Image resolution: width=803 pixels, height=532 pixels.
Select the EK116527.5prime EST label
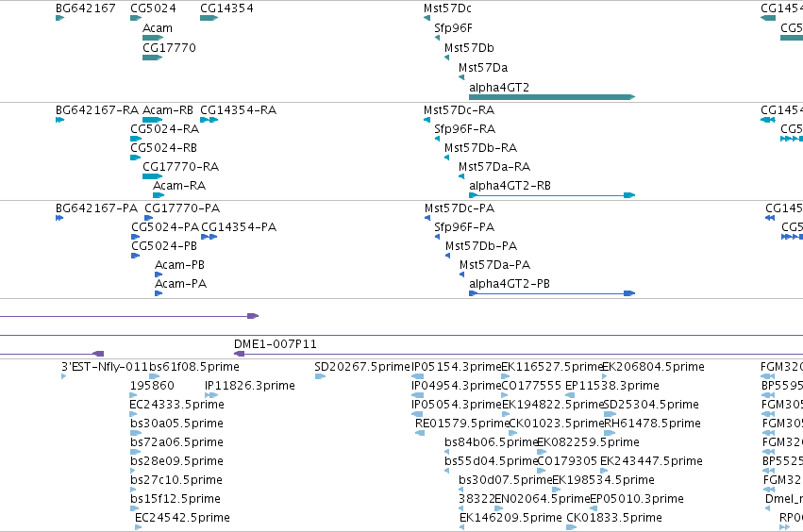click(x=552, y=367)
